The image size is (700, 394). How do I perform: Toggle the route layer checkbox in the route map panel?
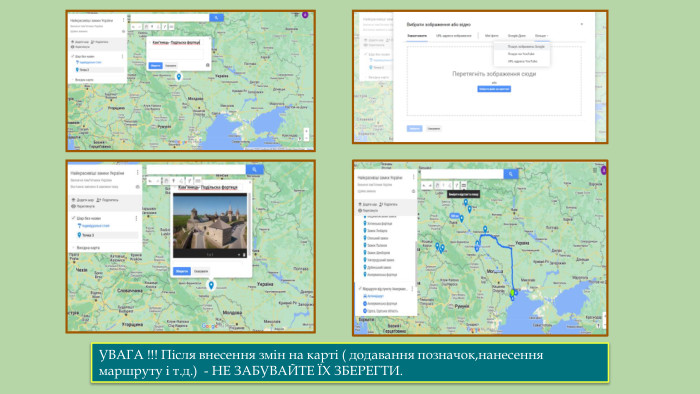coord(360,289)
